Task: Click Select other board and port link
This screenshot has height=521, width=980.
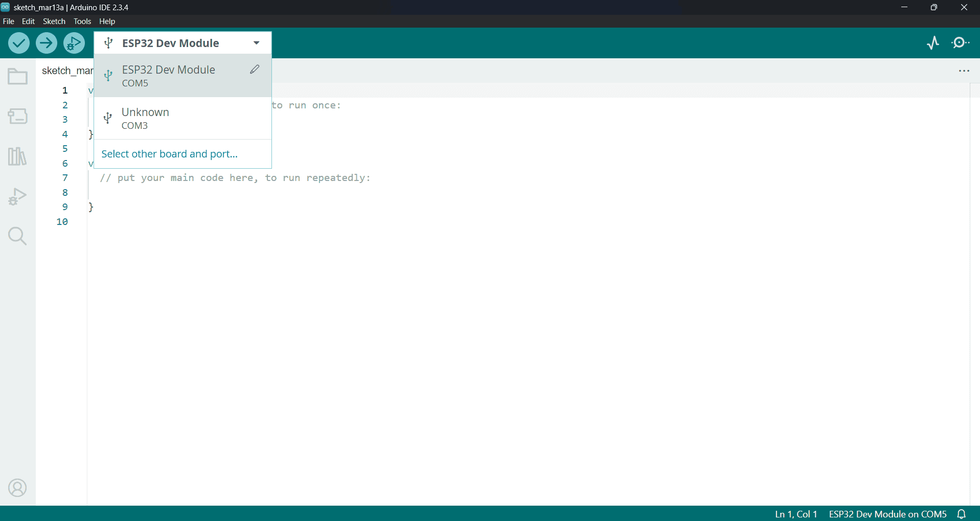Action: point(170,154)
